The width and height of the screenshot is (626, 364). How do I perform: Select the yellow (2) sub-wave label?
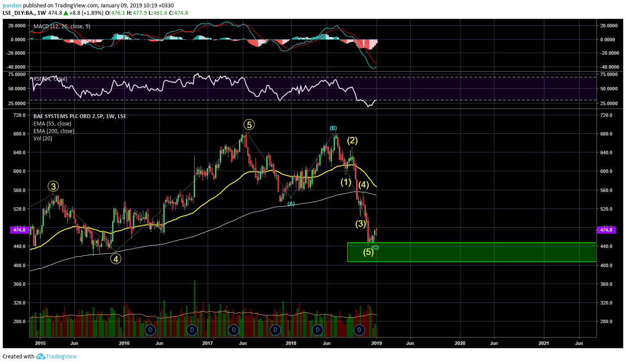click(352, 140)
